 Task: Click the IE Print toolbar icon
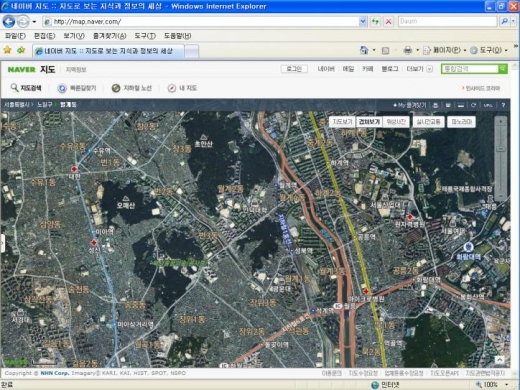[x=408, y=50]
